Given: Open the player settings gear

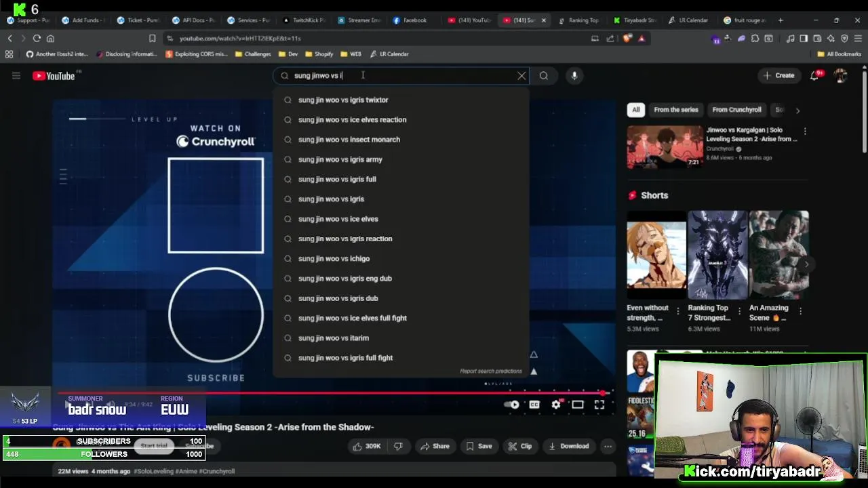Looking at the screenshot, I should pyautogui.click(x=556, y=405).
